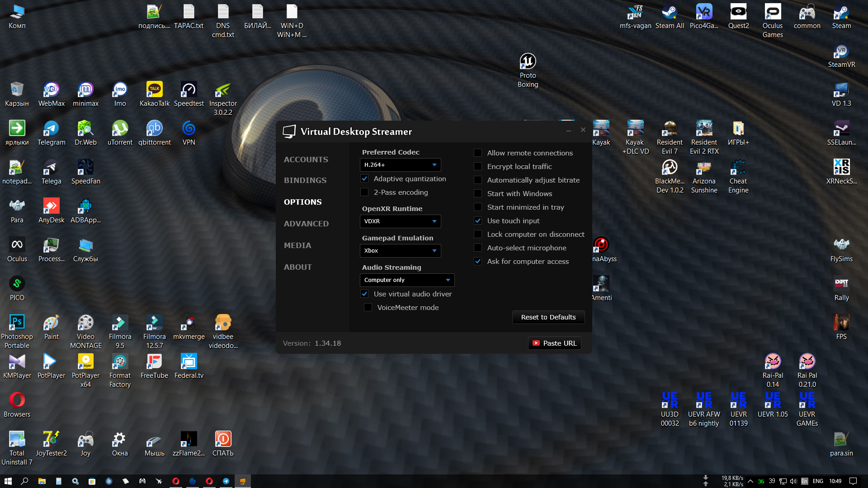Open the Oculus desktop shortcut
868x488 pixels.
click(17, 249)
